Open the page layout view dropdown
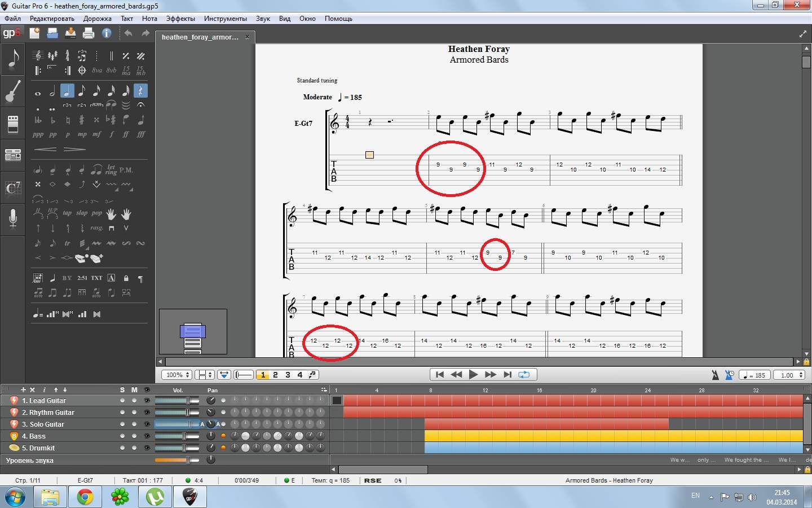The width and height of the screenshot is (812, 508). 204,375
